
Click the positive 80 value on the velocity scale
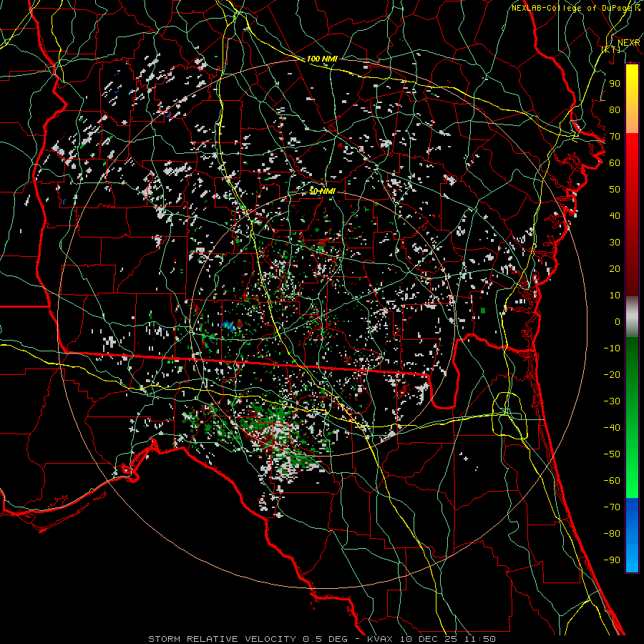(615, 109)
